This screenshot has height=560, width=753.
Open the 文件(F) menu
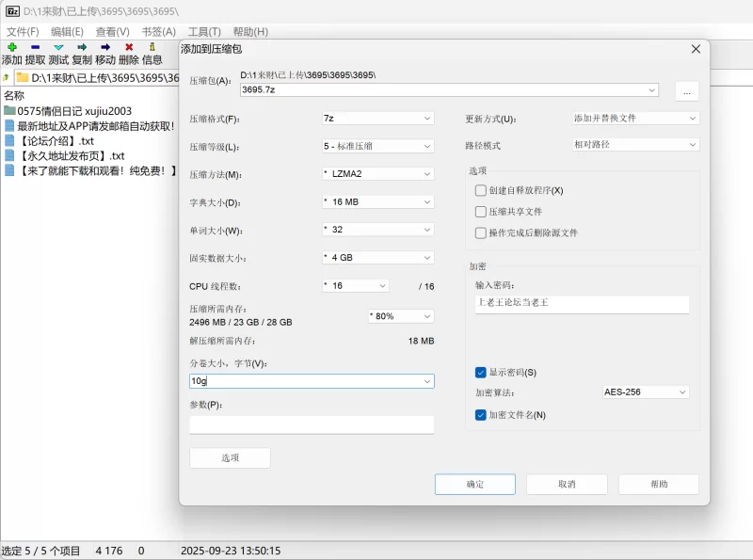point(23,32)
